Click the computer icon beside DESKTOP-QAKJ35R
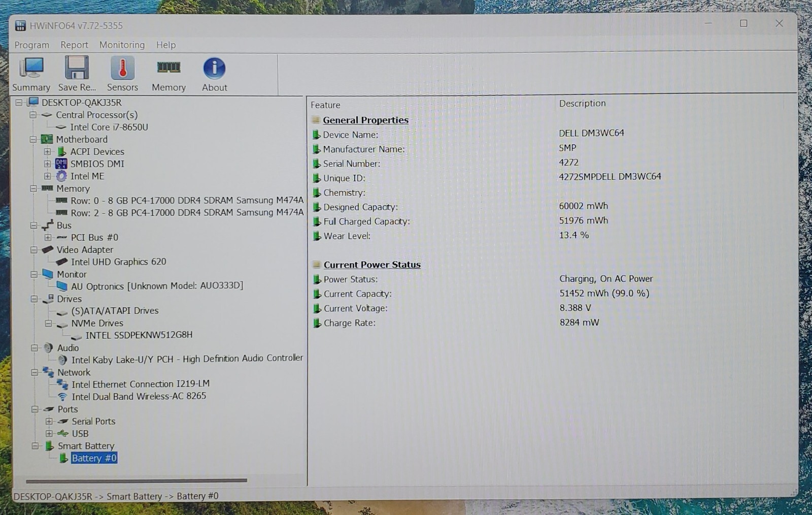Screen dimensions: 812x515 (x=33, y=102)
